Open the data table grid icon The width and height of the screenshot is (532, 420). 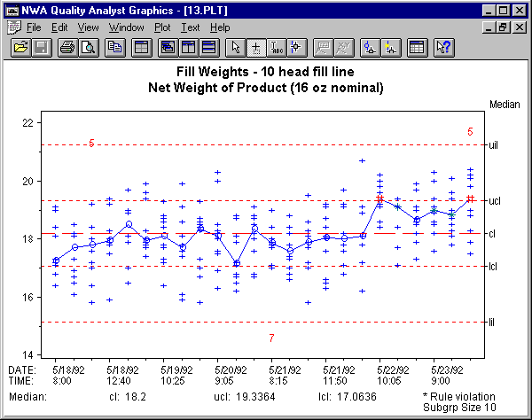point(416,46)
